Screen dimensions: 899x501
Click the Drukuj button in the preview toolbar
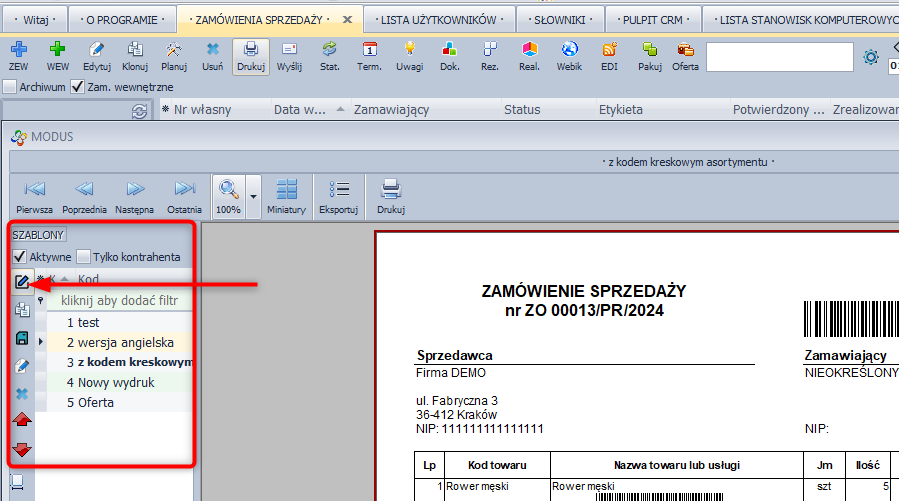(x=391, y=197)
